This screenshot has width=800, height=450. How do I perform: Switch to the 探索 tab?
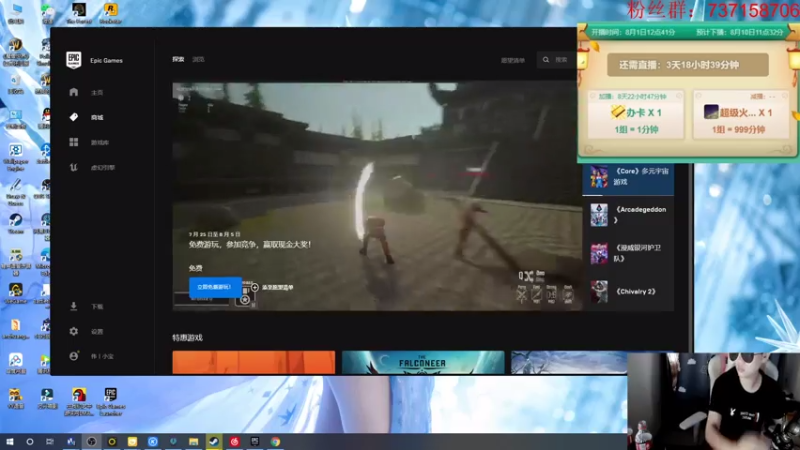[x=178, y=59]
